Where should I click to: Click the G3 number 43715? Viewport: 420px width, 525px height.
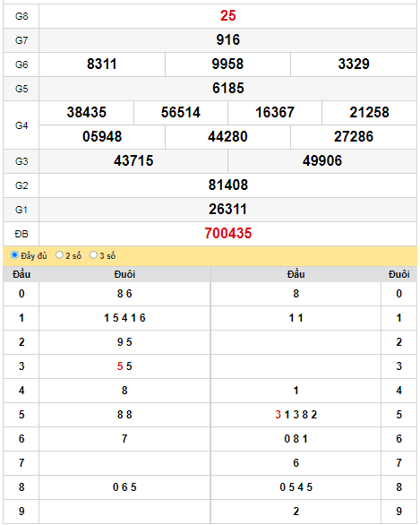(133, 160)
